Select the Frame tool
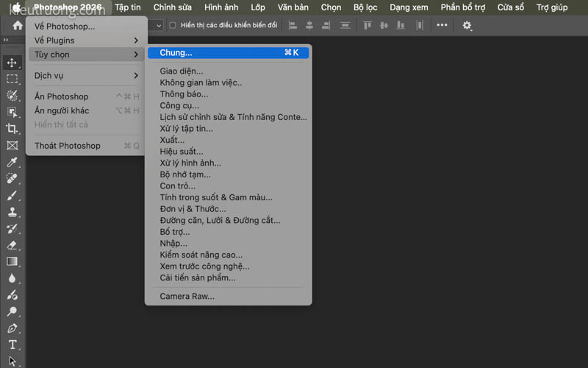Image resolution: width=588 pixels, height=368 pixels. click(x=12, y=145)
